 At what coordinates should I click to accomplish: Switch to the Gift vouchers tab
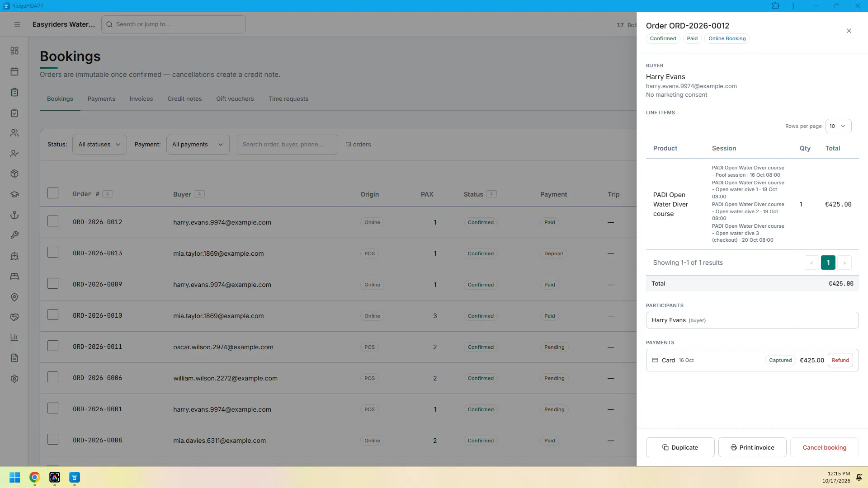[x=235, y=99]
